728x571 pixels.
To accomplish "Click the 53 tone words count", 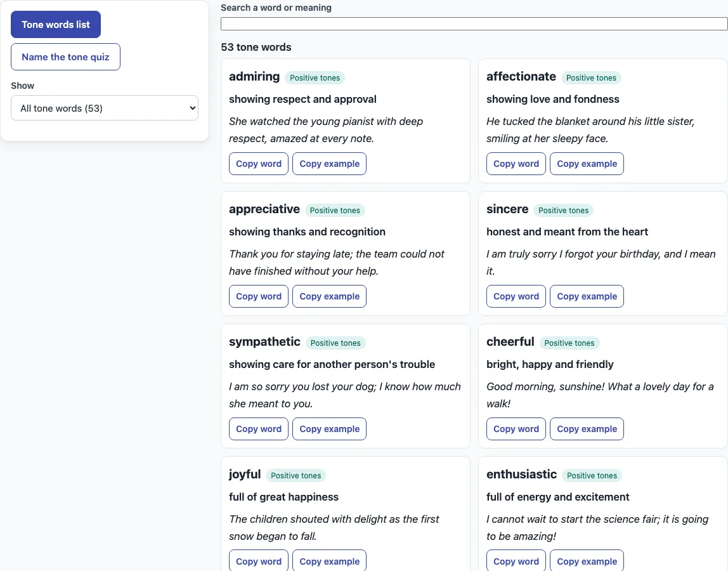I will click(x=256, y=48).
